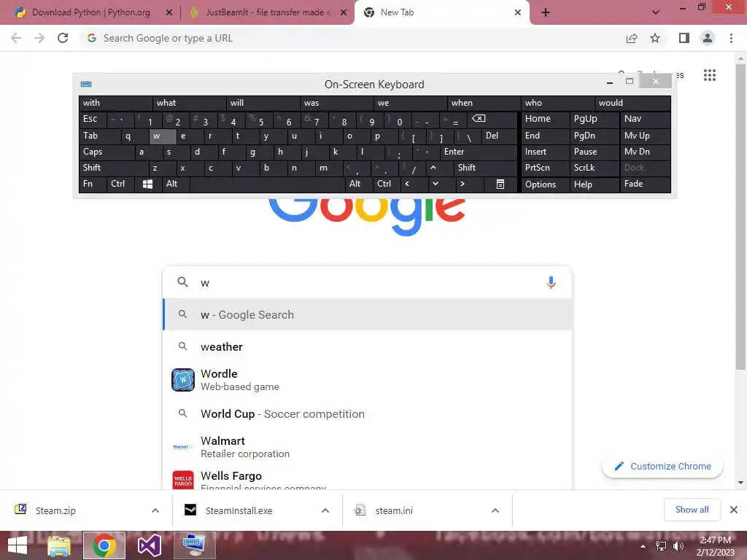Screen dimensions: 747x560
Task: Bookmark this tab with the star icon
Action: pos(655,38)
